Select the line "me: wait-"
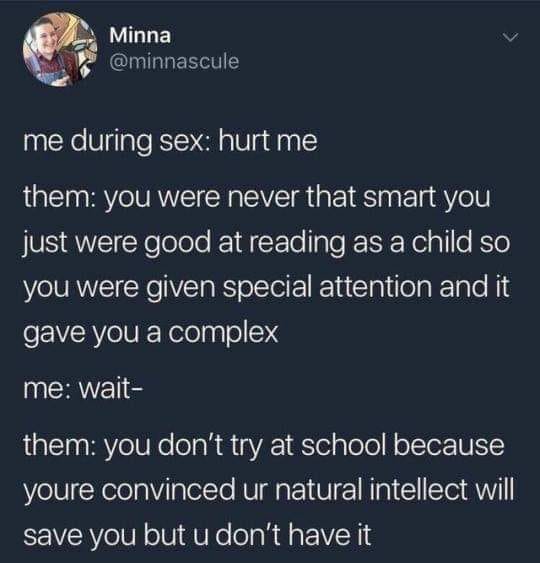Viewport: 540px width, 563px height. 83,390
